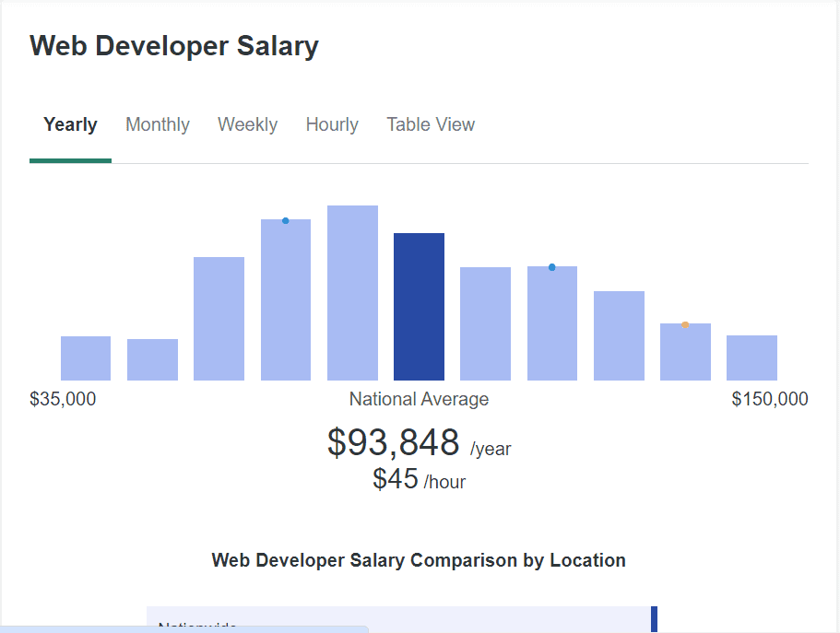840x633 pixels.
Task: Switch to Table View
Action: (431, 124)
